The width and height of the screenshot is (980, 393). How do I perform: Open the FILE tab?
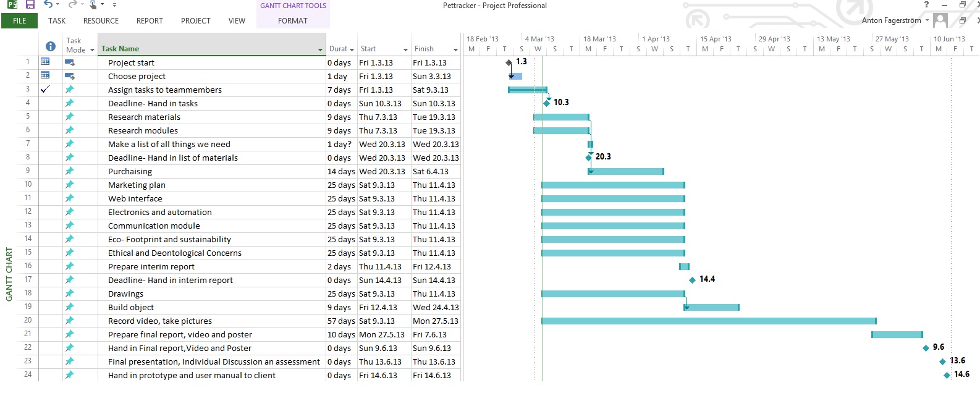point(20,21)
